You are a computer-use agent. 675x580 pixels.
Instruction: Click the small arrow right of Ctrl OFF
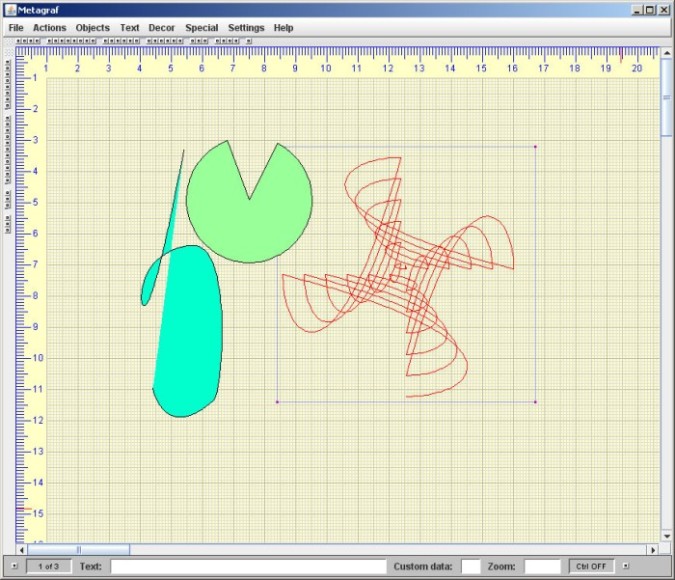(626, 566)
